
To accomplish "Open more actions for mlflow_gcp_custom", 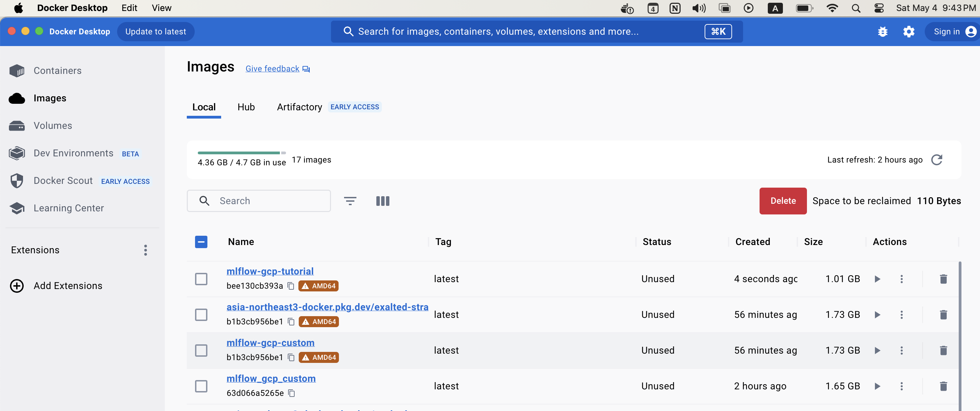I will point(901,386).
